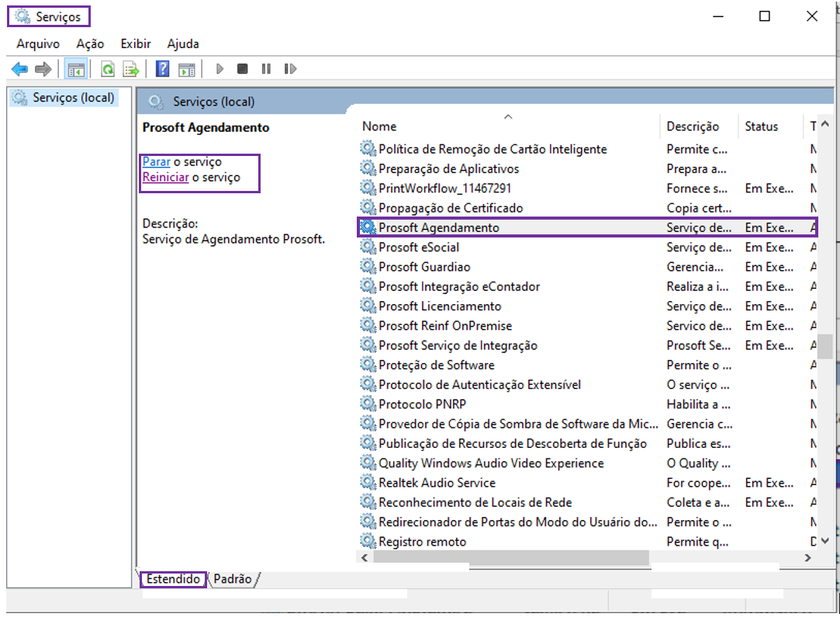The image size is (840, 617).
Task: Select Prosoft Licenciamento service row
Action: (x=588, y=306)
